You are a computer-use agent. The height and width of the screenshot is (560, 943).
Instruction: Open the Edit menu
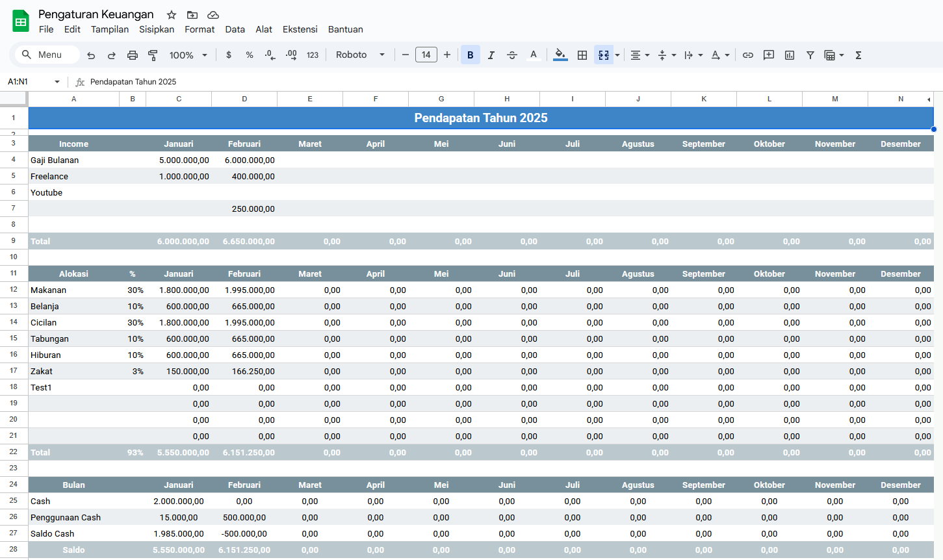click(72, 29)
